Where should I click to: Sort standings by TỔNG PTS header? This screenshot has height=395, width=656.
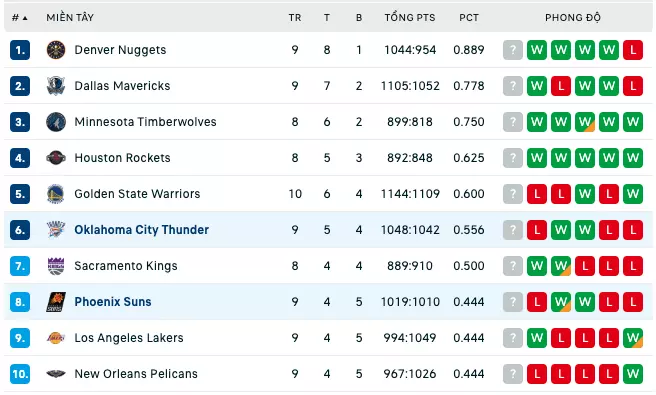[410, 18]
